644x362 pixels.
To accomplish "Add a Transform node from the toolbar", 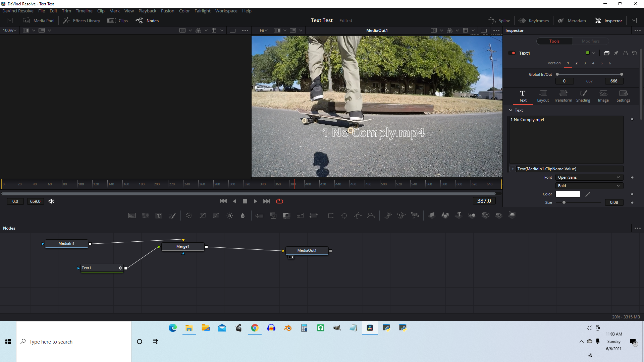I will 314,216.
